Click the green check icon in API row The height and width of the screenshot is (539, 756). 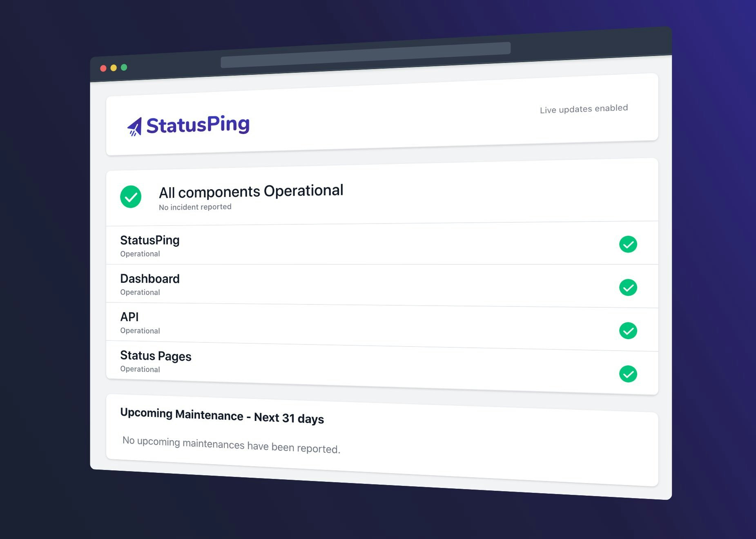coord(628,331)
